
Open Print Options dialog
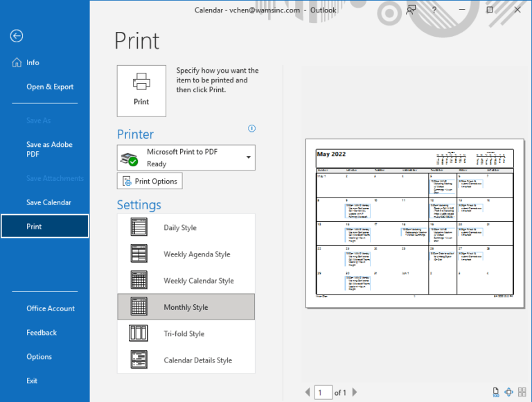tap(150, 181)
